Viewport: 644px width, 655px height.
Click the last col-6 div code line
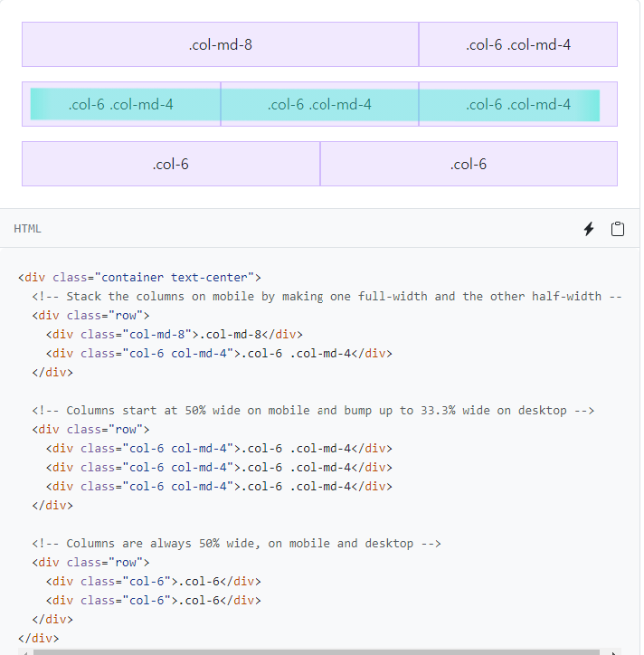pyautogui.click(x=153, y=601)
